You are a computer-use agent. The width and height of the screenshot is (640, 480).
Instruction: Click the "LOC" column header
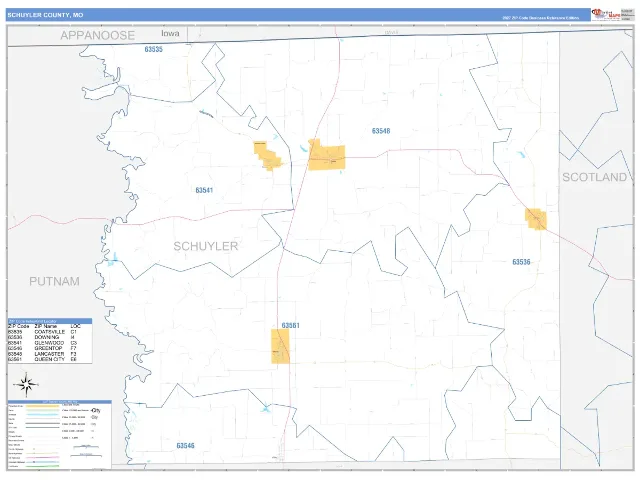tap(76, 327)
